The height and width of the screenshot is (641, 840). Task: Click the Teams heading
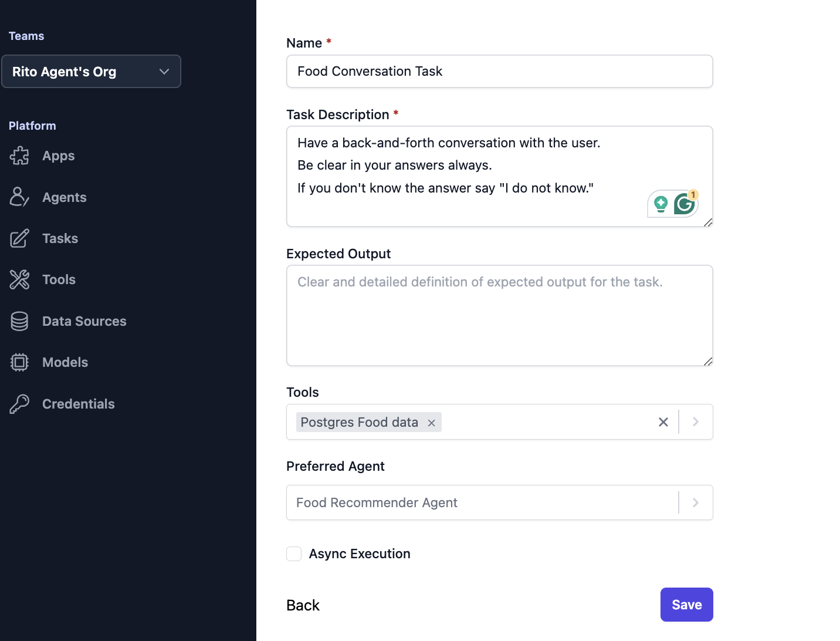coord(26,36)
